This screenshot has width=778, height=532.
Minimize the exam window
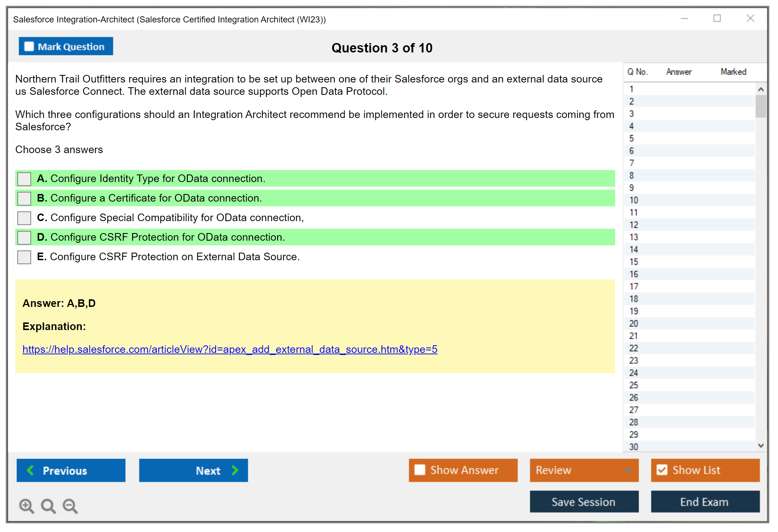[x=684, y=18]
